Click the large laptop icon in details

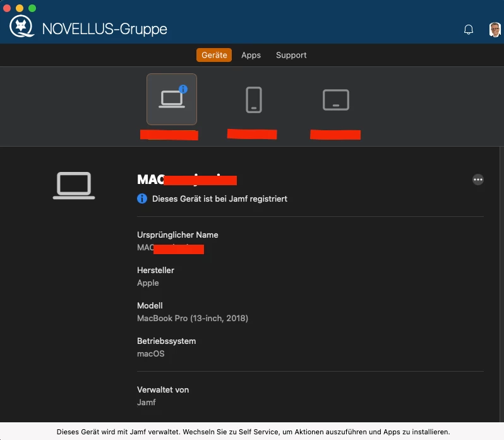[74, 186]
